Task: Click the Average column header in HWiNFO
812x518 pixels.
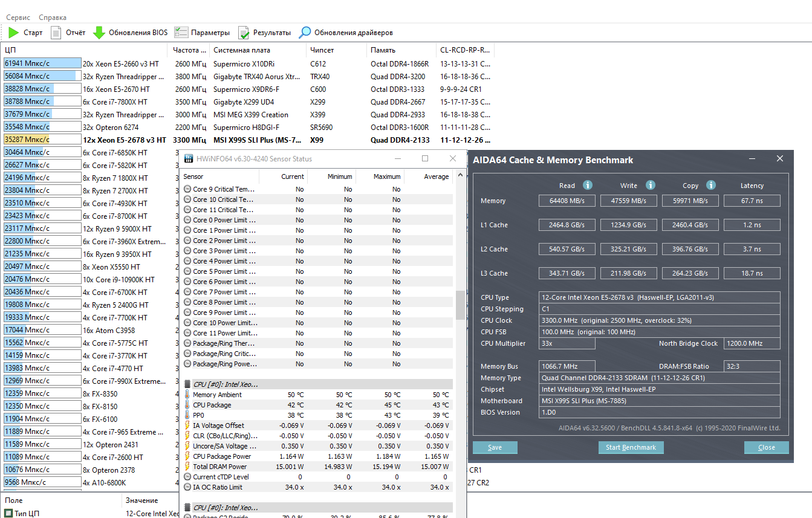Action: click(x=429, y=176)
